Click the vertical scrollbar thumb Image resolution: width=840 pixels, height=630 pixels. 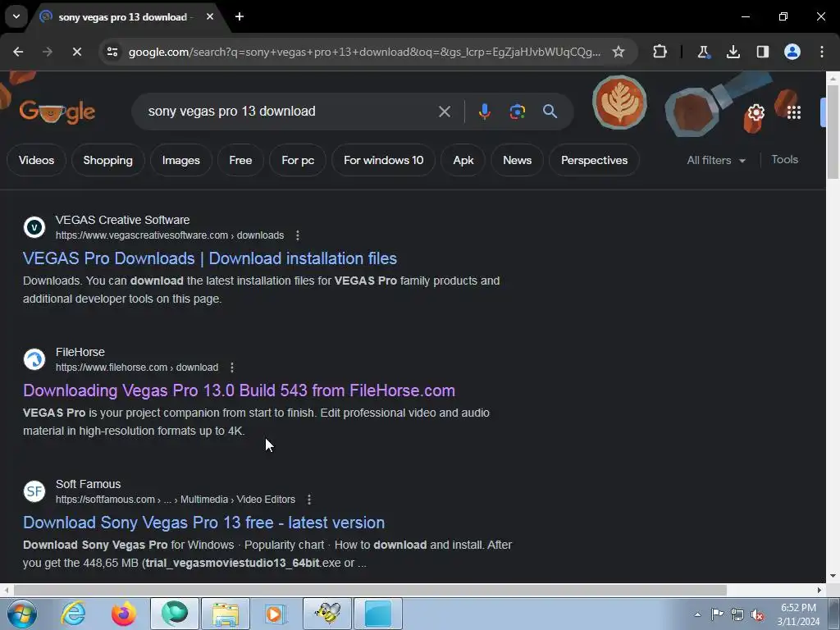coord(833,131)
